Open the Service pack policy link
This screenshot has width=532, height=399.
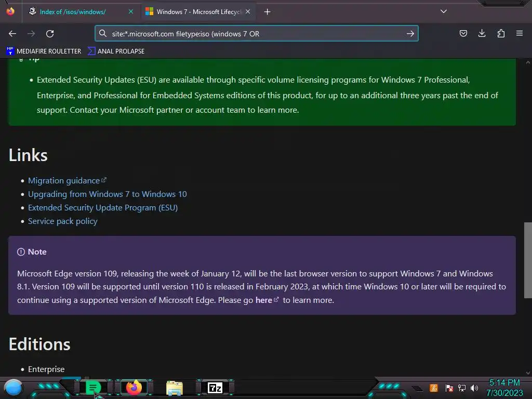pyautogui.click(x=63, y=221)
